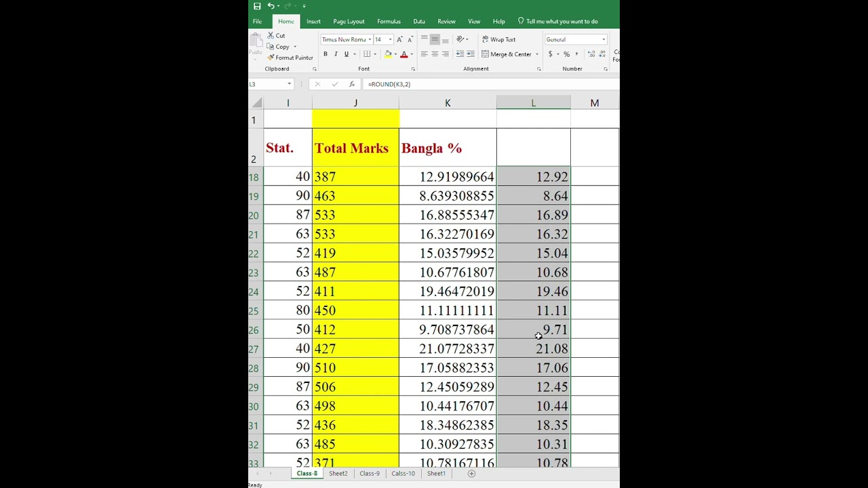Open the Help ribbon tab
This screenshot has width=868, height=488.
click(498, 22)
